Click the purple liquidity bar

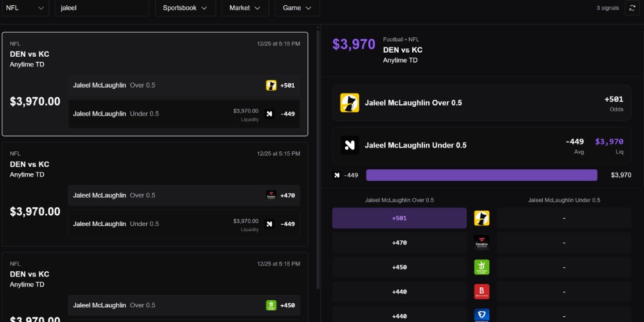(x=482, y=175)
